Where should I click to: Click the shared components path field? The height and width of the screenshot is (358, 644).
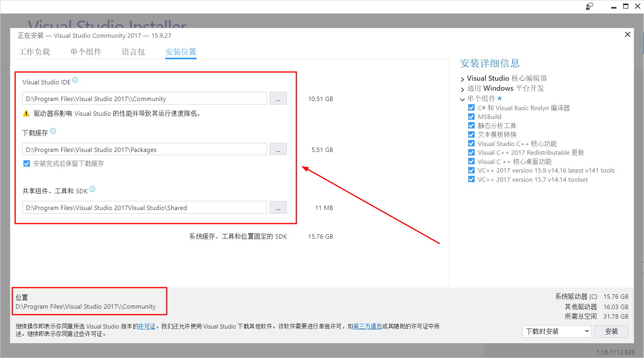[144, 207]
